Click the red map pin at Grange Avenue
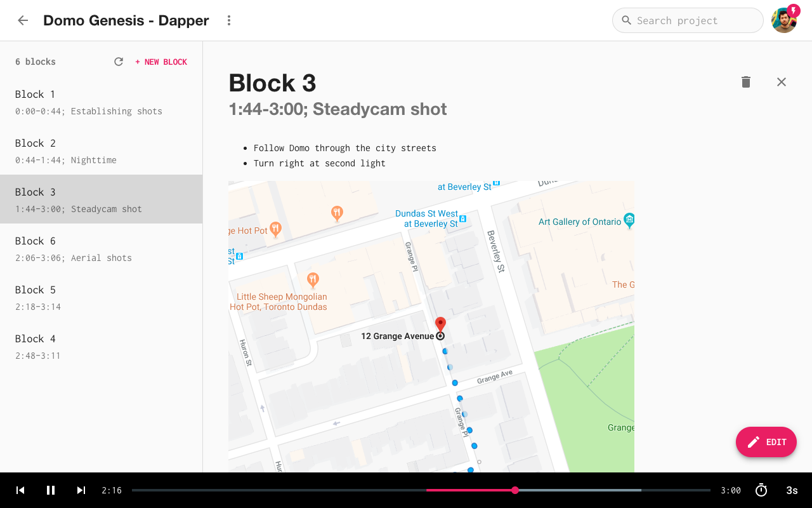 pyautogui.click(x=440, y=325)
